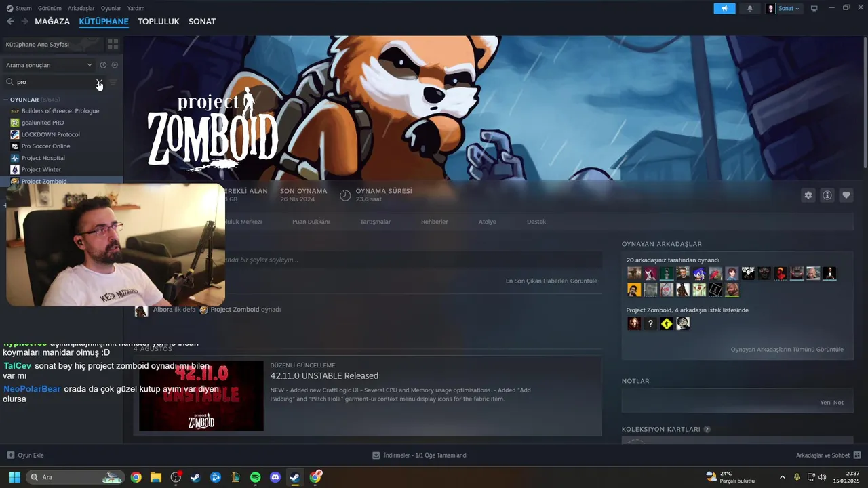Open Discord from the taskbar

click(x=275, y=477)
